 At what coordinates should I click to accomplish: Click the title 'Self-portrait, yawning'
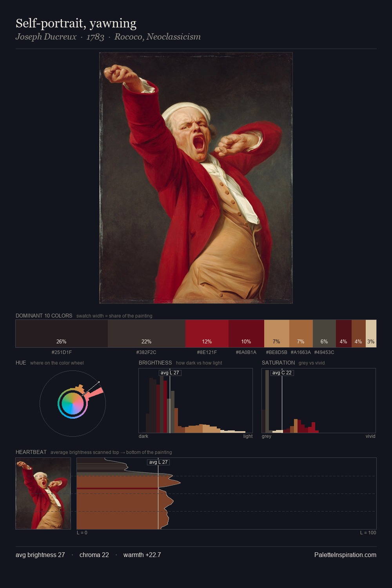click(76, 24)
